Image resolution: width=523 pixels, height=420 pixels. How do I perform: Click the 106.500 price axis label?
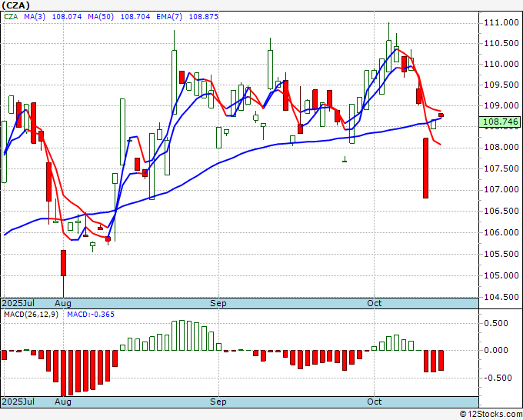click(501, 211)
